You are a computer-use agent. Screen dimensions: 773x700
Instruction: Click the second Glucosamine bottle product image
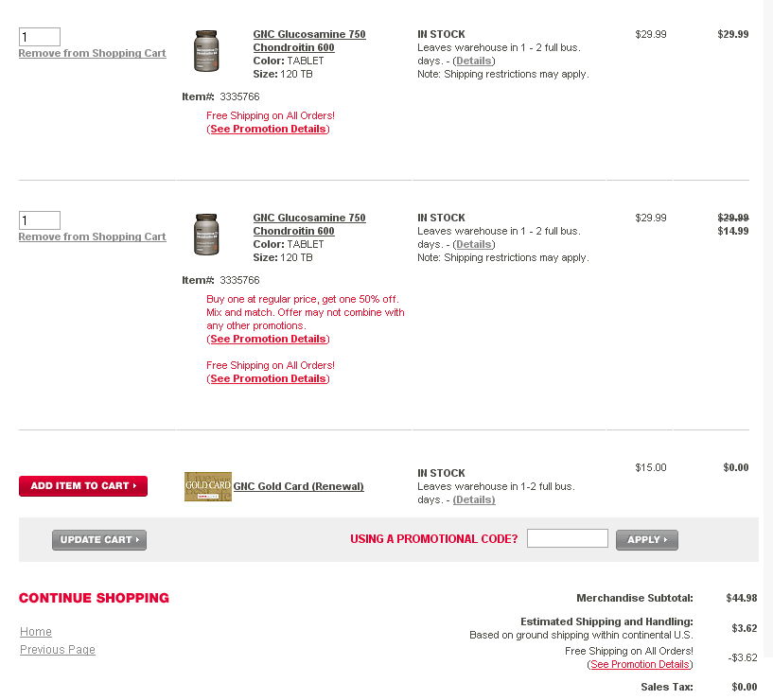[x=206, y=235]
